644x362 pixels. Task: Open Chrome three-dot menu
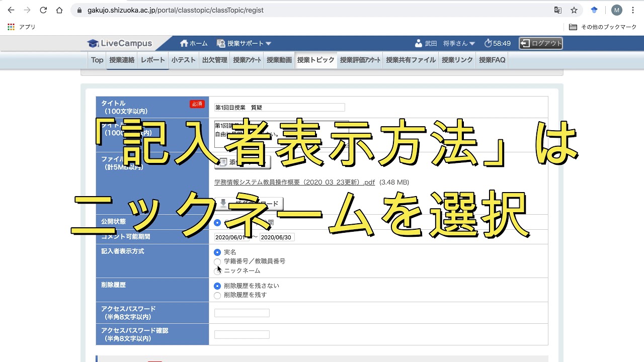pyautogui.click(x=633, y=10)
